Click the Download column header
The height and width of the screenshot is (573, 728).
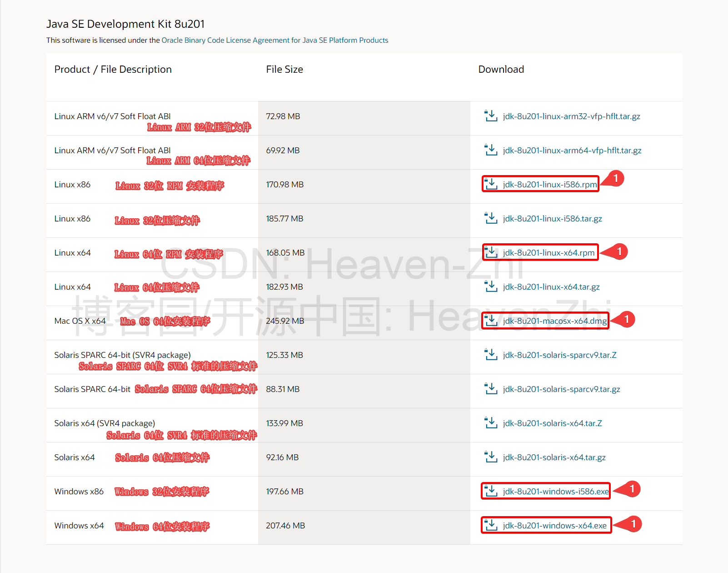(x=501, y=69)
